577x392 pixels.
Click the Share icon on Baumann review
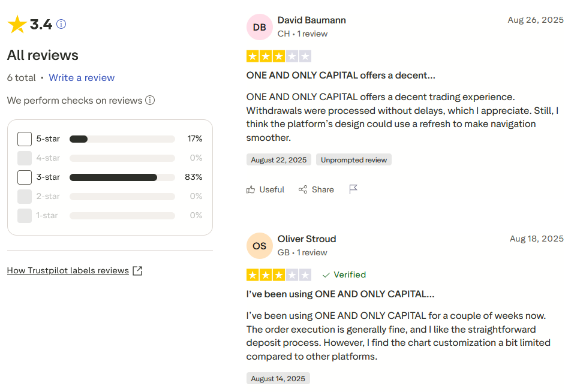pyautogui.click(x=303, y=189)
